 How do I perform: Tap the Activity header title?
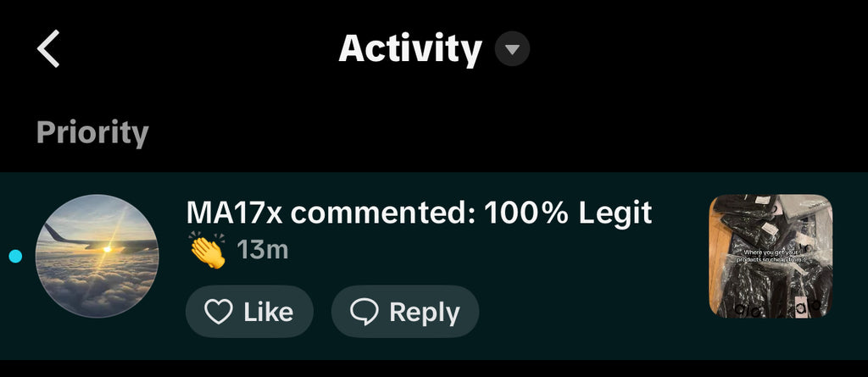[x=410, y=49]
